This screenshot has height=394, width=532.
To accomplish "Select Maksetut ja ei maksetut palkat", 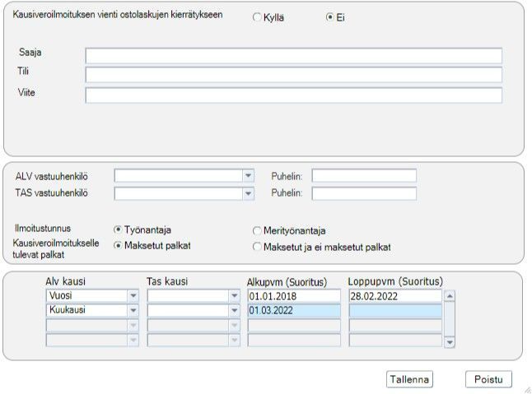I will click(x=257, y=247).
